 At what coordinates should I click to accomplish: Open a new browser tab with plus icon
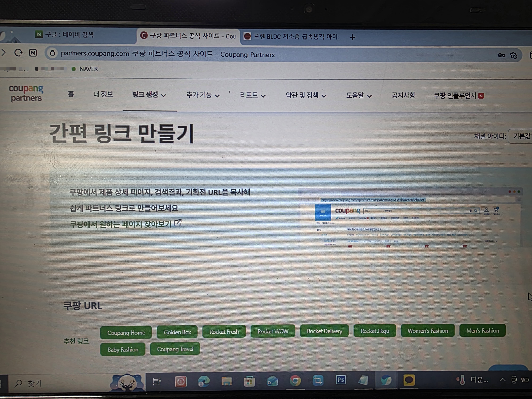click(x=352, y=37)
